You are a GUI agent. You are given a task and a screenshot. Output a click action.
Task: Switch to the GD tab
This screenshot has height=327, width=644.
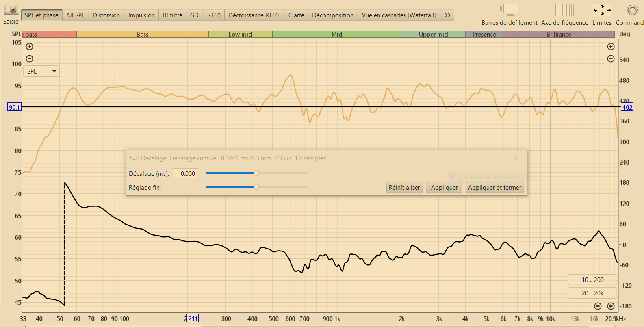pos(194,15)
